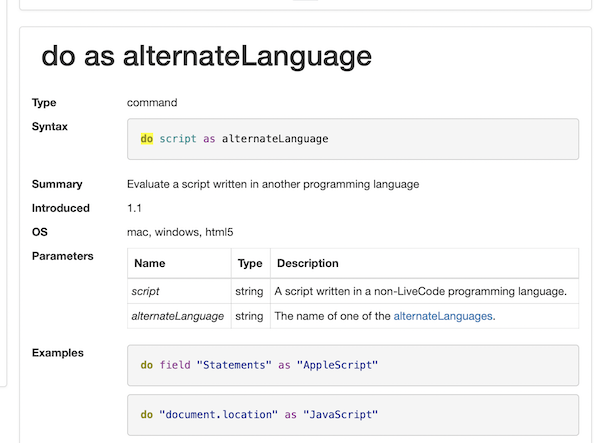
Task: Select the JavaScript example code block
Action: pos(353,414)
